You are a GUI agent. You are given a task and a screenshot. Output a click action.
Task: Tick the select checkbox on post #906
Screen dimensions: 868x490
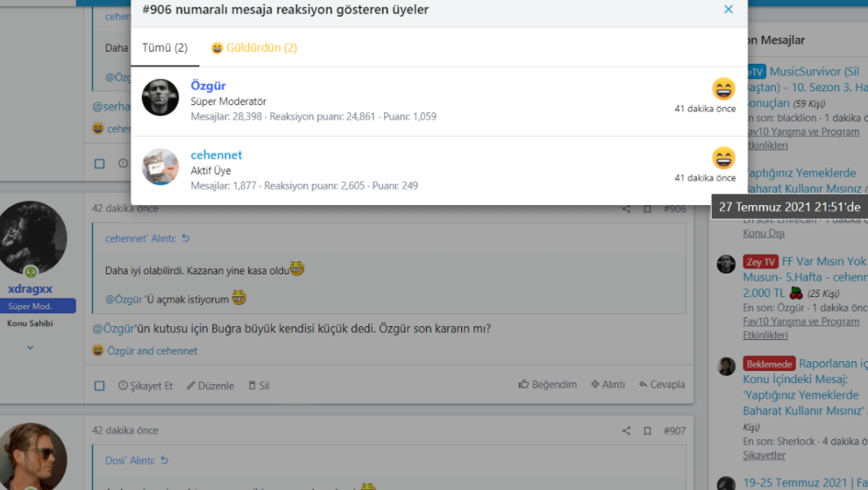pos(99,386)
